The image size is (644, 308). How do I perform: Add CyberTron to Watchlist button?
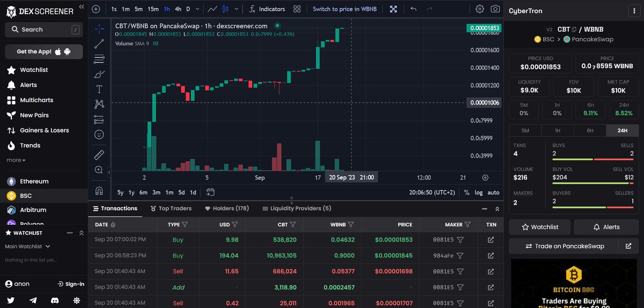click(x=539, y=227)
